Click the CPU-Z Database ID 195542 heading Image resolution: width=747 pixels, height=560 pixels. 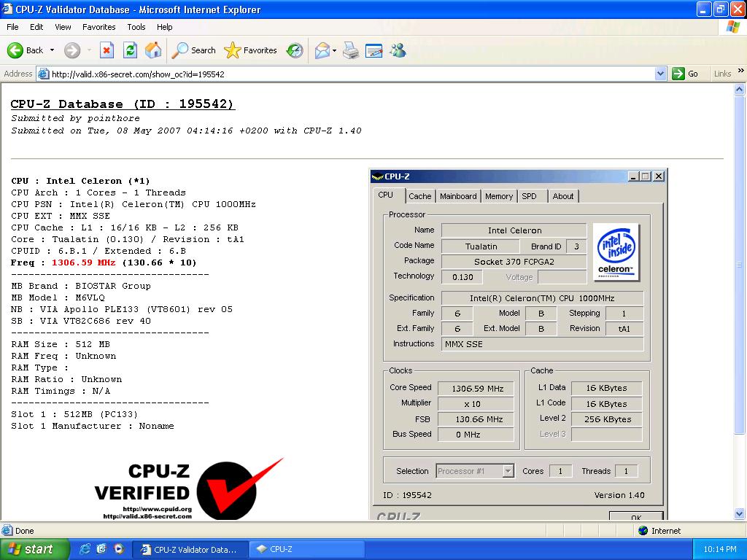coord(123,104)
